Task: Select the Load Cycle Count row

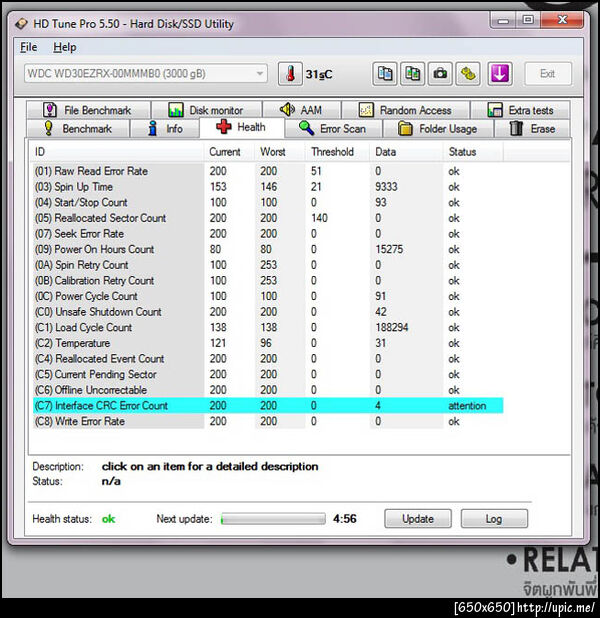Action: (x=268, y=328)
